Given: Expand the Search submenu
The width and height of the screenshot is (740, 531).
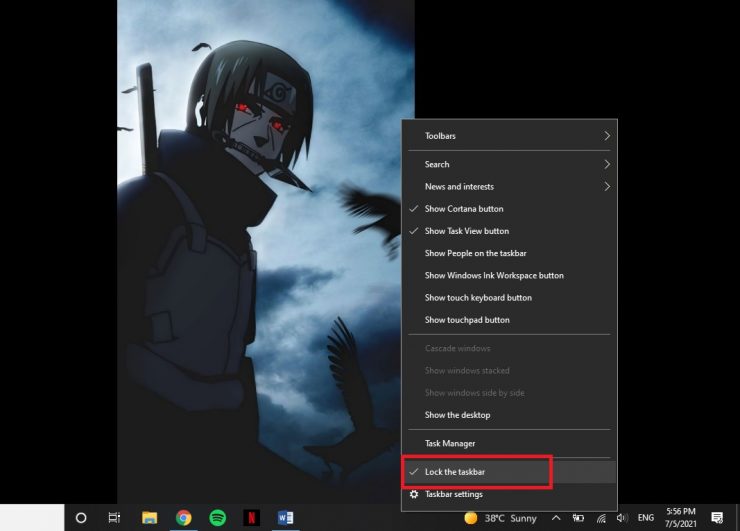Looking at the screenshot, I should tap(509, 164).
